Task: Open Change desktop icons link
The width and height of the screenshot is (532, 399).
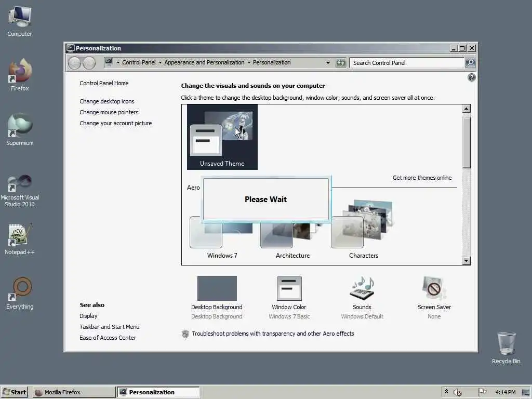Action: coord(107,101)
